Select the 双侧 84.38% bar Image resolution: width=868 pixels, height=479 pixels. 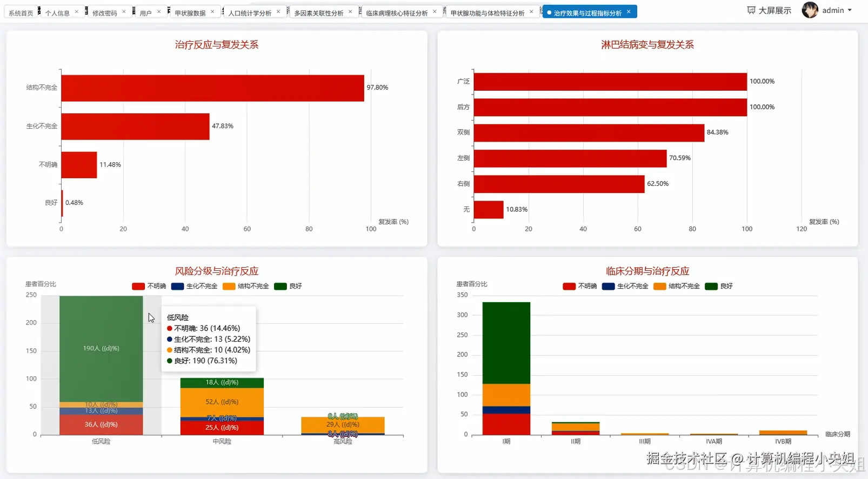point(589,132)
